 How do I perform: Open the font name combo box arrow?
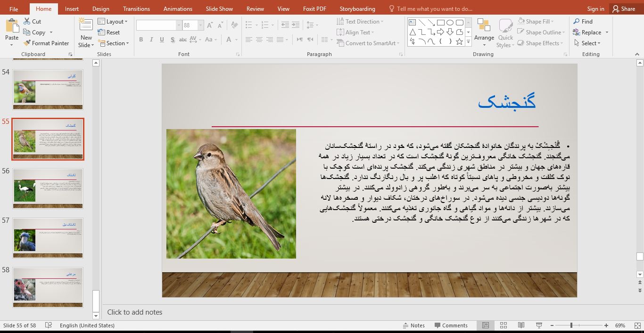tap(179, 25)
